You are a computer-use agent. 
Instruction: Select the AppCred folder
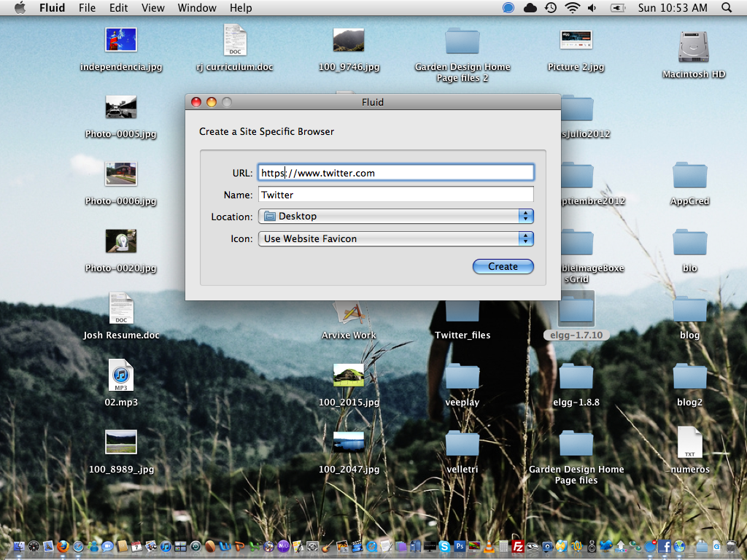click(690, 175)
